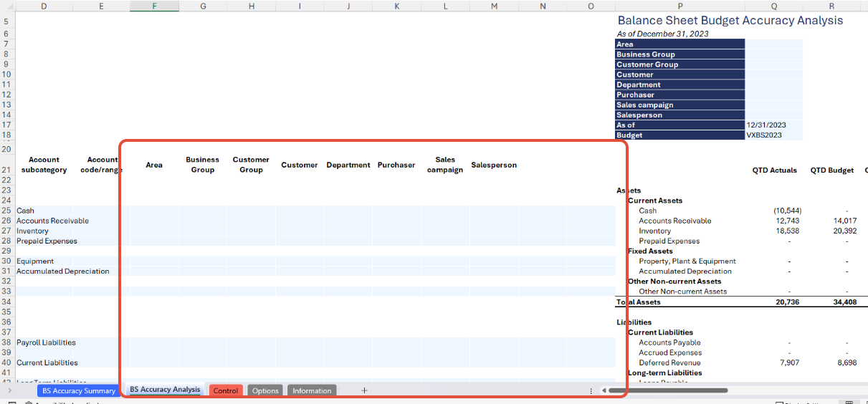The image size is (868, 404).
Task: Click Property, Plant & Equipment row label
Action: [687, 261]
